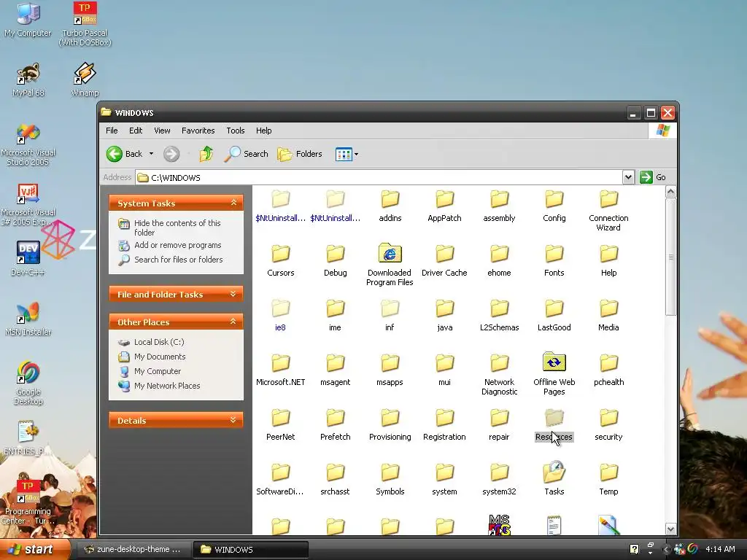Select the pchealth folder
This screenshot has width=747, height=560.
point(608,370)
